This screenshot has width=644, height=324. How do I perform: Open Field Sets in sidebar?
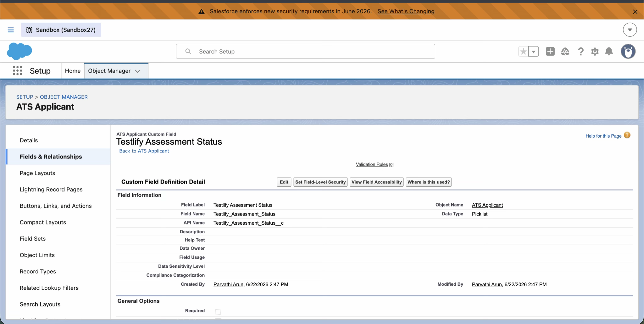click(x=33, y=239)
